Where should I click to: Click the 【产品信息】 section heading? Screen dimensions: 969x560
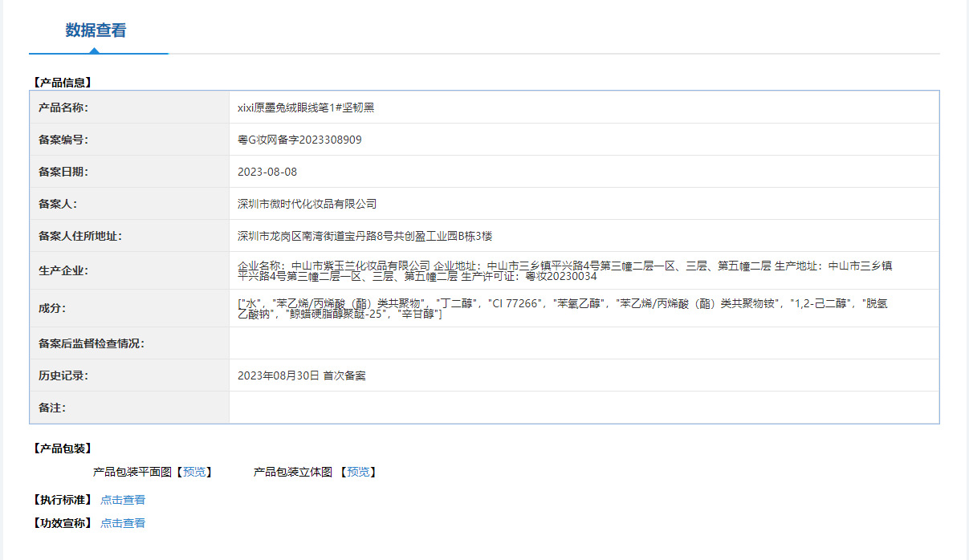63,82
